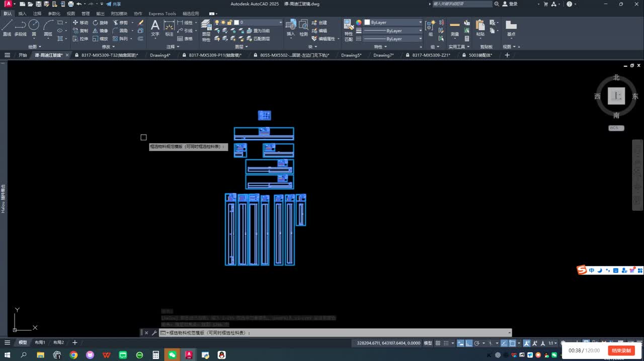The width and height of the screenshot is (644, 361).
Task: Switch to the Drawing4* file tab
Action: tap(160, 55)
